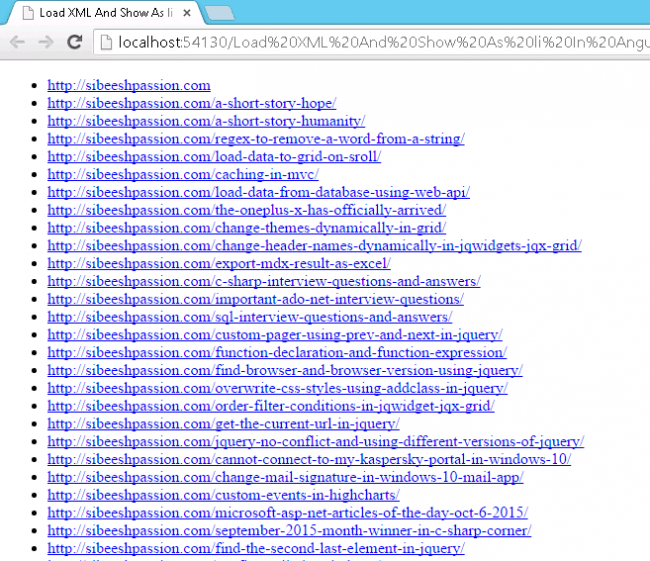Viewport: 650px width, 561px height.
Task: Close the 'Load XML And Show As li' tab
Action: tap(187, 13)
